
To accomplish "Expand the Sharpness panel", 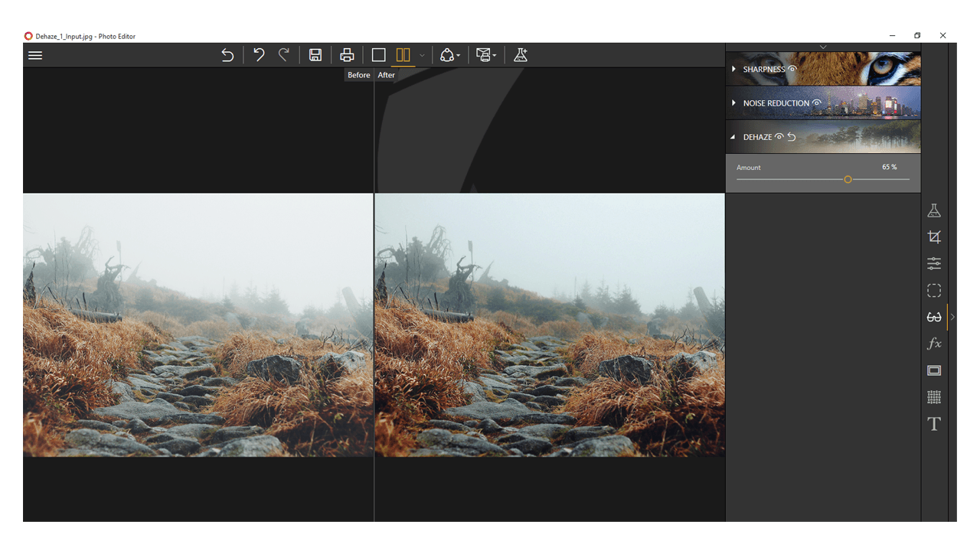I will [x=735, y=69].
